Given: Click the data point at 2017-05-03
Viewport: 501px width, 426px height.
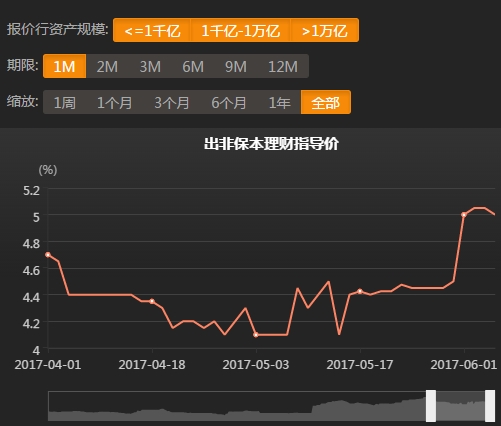Looking at the screenshot, I should pyautogui.click(x=256, y=335).
